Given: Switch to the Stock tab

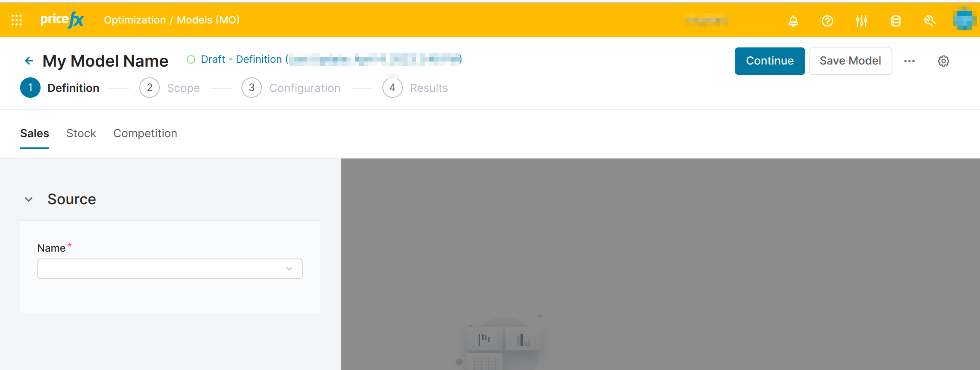Looking at the screenshot, I should (81, 133).
